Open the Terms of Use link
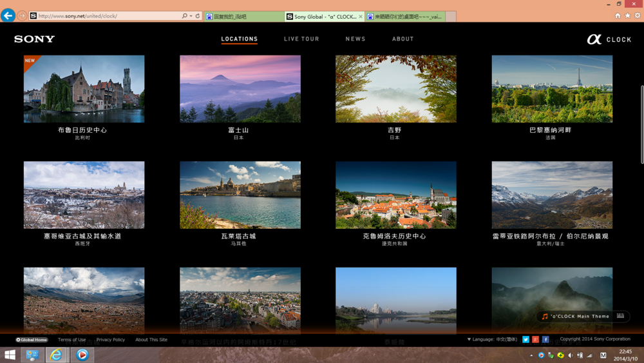This screenshot has height=363, width=644. click(72, 340)
